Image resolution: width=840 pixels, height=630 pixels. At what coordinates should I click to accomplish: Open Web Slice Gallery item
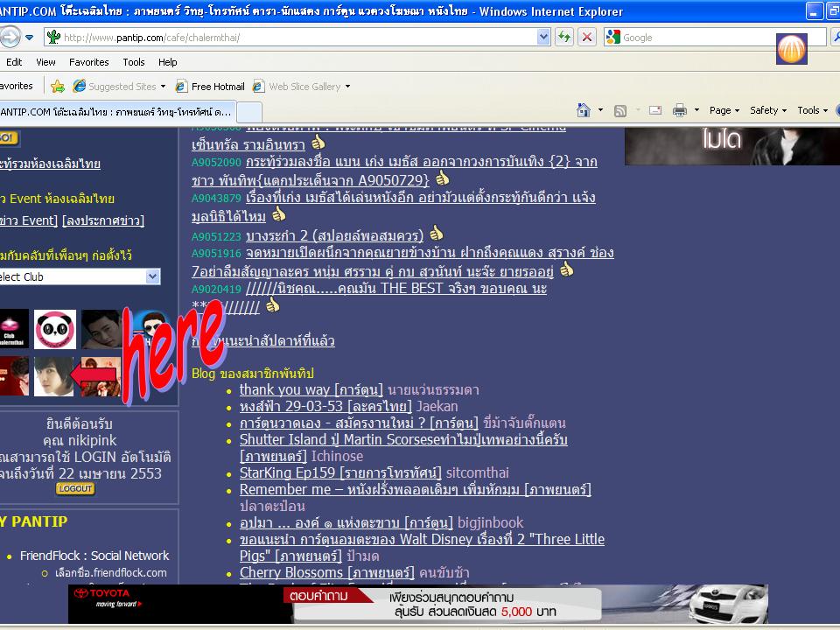coord(297,87)
